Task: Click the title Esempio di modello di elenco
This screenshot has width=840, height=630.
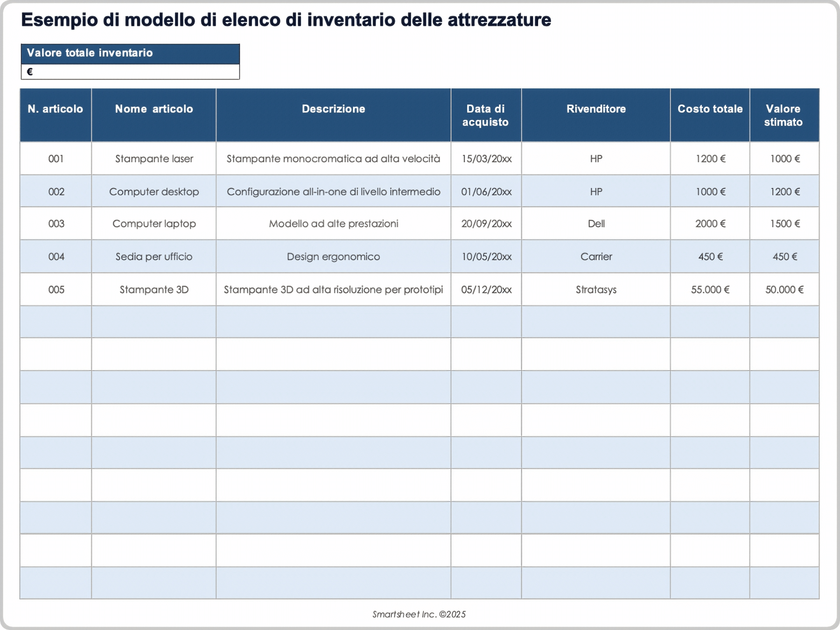Action: tap(287, 19)
